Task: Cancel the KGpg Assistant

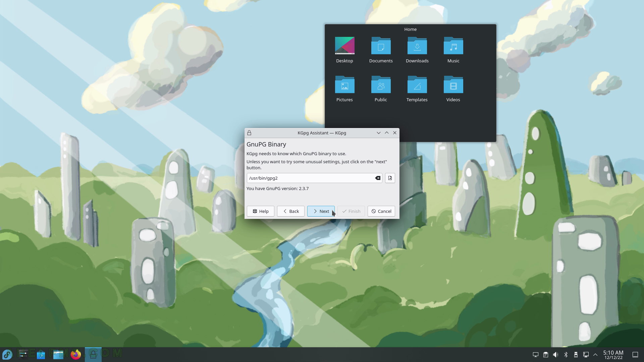Action: tap(381, 211)
